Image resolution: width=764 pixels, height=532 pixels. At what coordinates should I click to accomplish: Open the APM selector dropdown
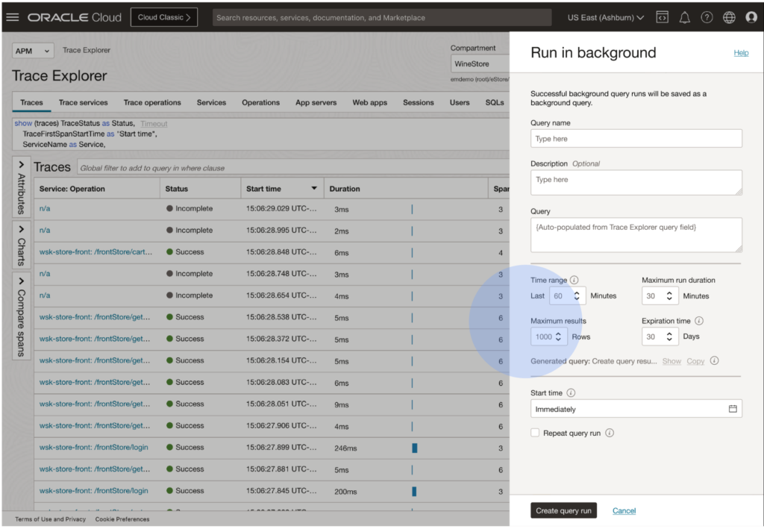pos(33,51)
